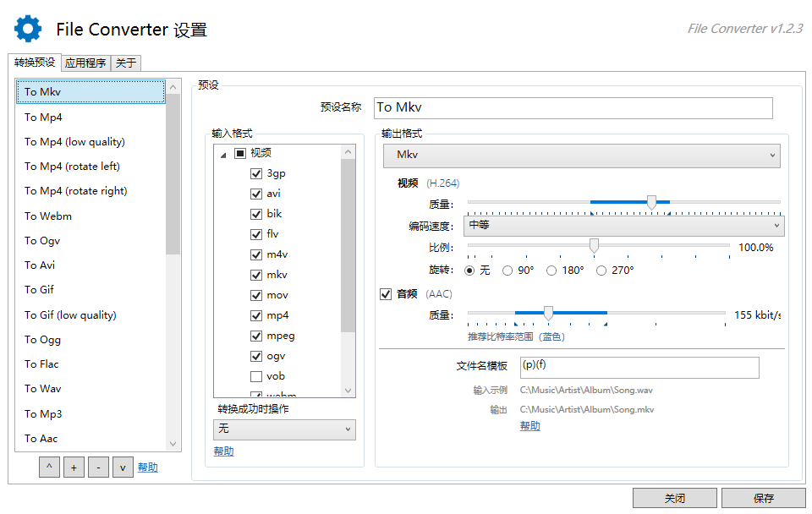The image size is (812, 514).
Task: Click the 关闭 button
Action: coord(675,498)
